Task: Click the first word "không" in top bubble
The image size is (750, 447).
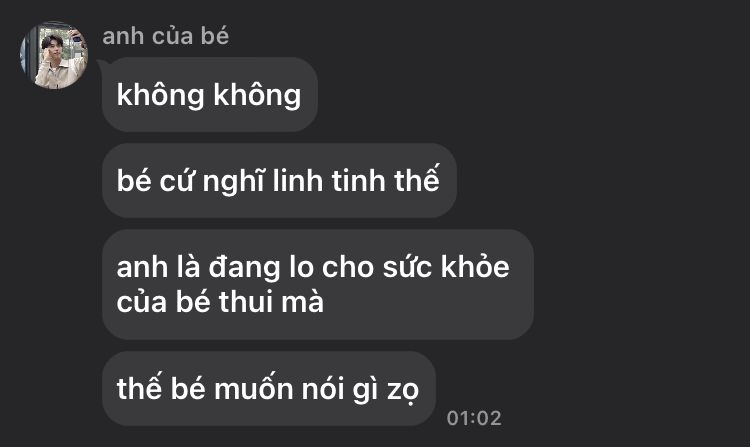Action: 161,96
